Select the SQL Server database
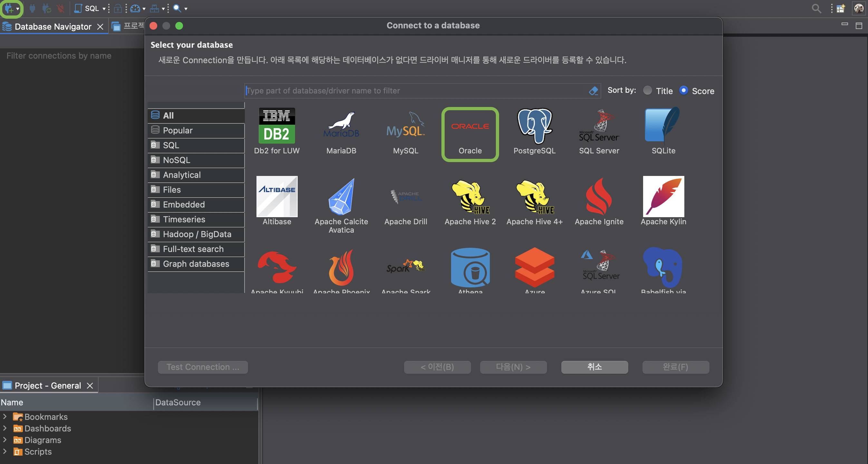 tap(599, 132)
